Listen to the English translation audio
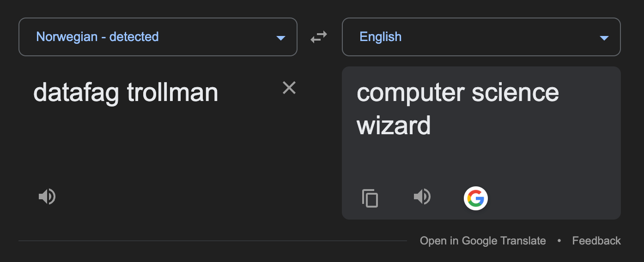The width and height of the screenshot is (644, 262). click(x=422, y=197)
